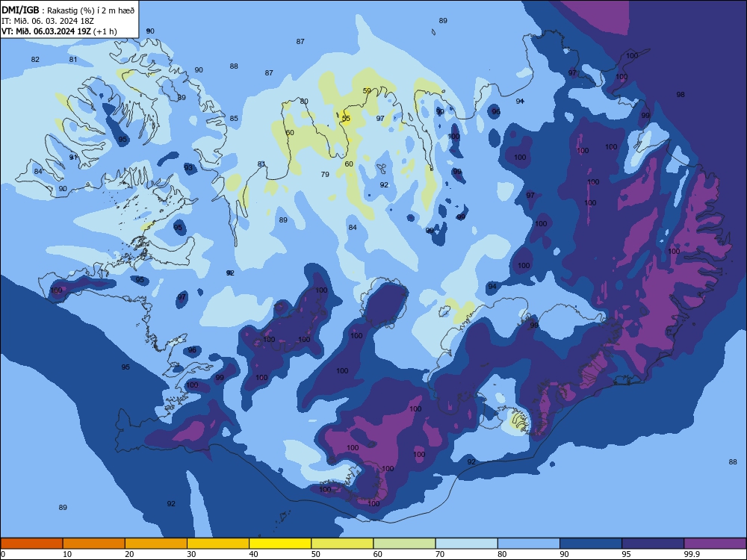Click the '79' humidity value on the map

[x=325, y=174]
